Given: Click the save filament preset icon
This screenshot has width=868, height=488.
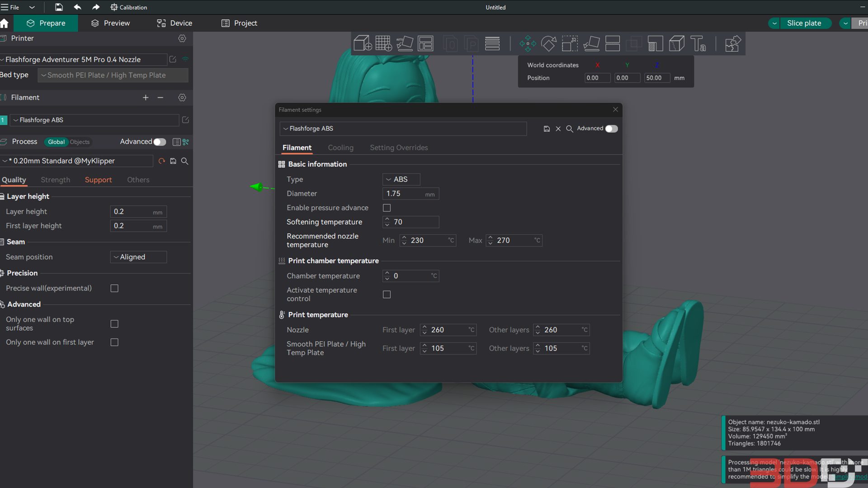Looking at the screenshot, I should click(x=547, y=129).
